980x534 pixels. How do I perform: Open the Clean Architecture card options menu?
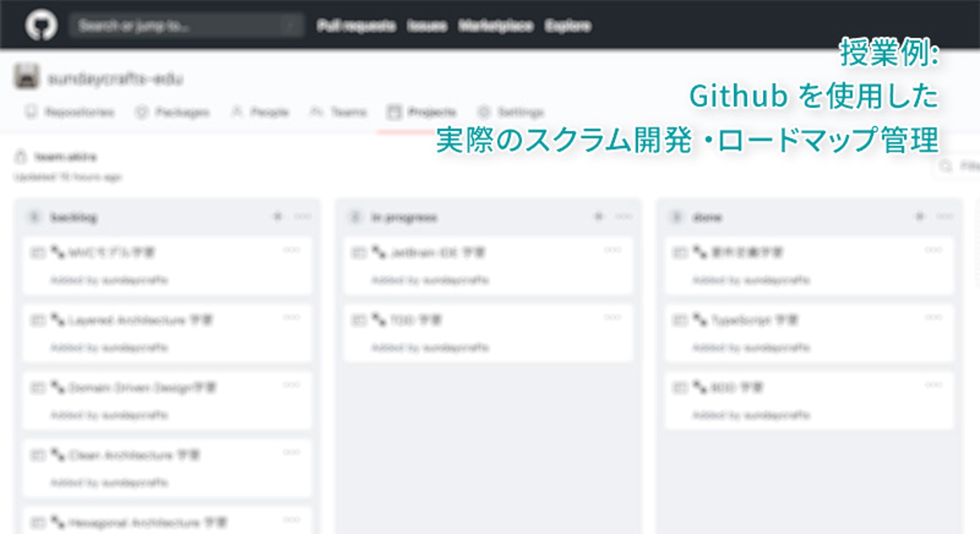292,452
